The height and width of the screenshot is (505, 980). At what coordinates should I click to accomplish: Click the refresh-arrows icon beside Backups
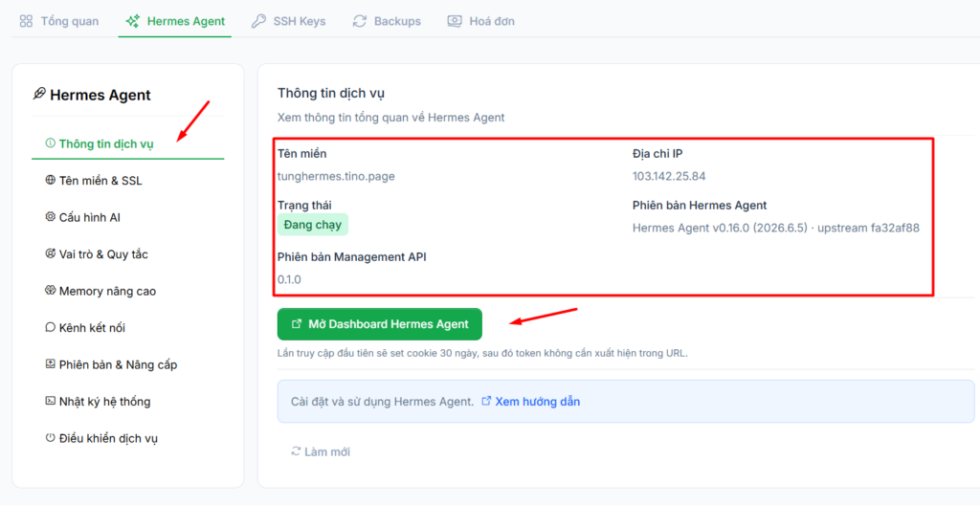[360, 21]
